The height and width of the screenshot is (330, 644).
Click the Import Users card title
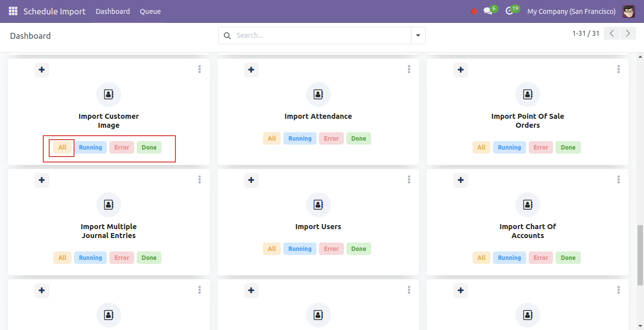[x=318, y=227]
